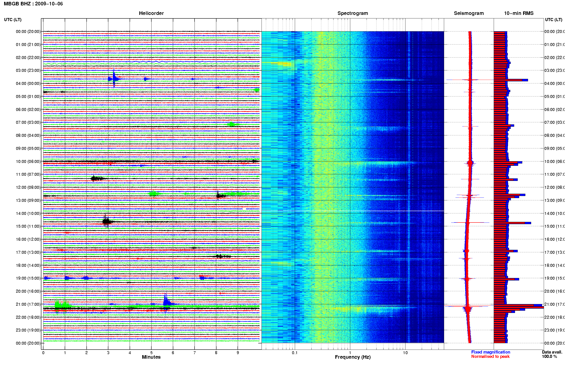Click the 'UTC (LT)' label on right axis
The width and height of the screenshot is (588, 368).
[x=553, y=19]
